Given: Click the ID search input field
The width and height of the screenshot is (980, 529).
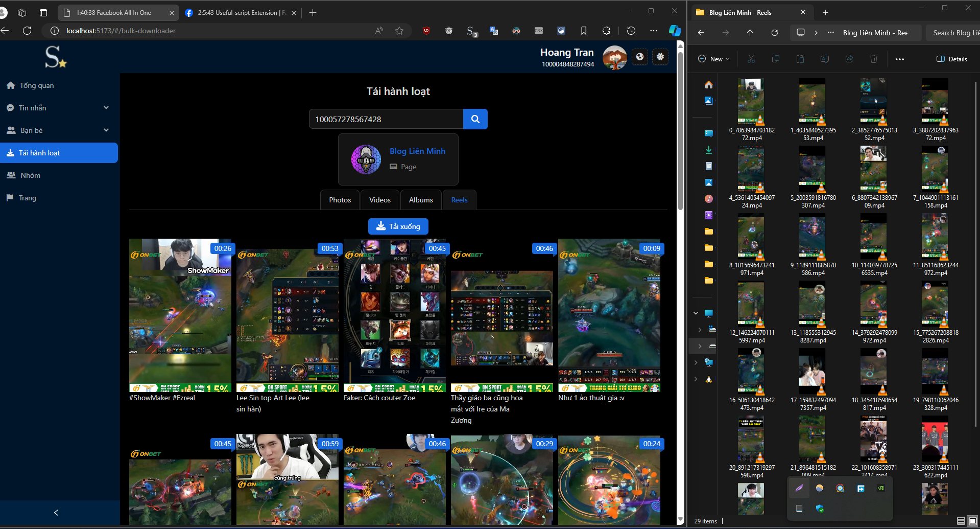Looking at the screenshot, I should [x=386, y=119].
